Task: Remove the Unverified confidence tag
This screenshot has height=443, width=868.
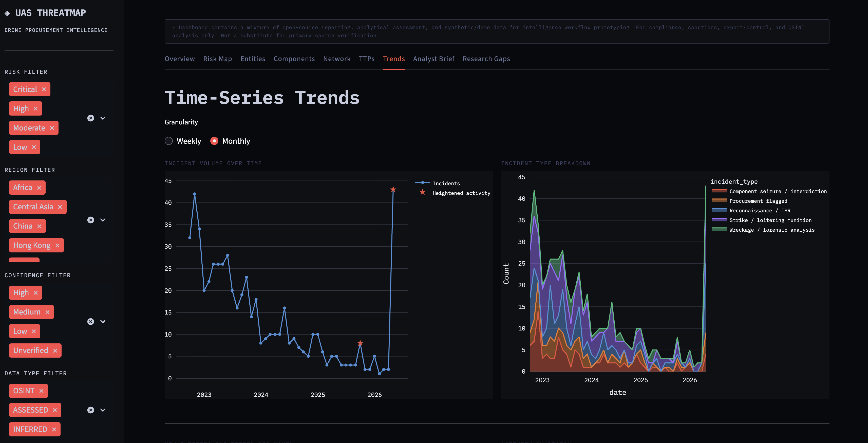Action: click(55, 351)
